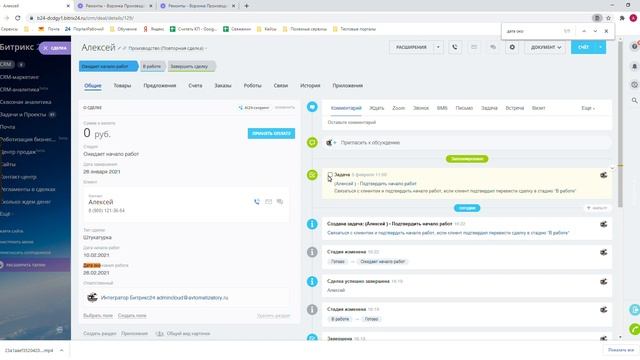Click blue info icon next to Создана задача
640x360 pixels.
(x=312, y=224)
